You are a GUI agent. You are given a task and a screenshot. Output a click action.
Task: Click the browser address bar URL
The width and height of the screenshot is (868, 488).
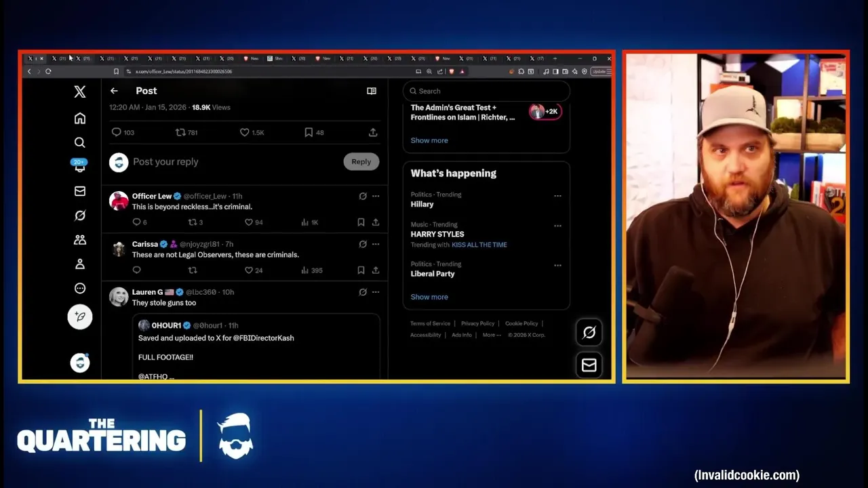tap(184, 71)
